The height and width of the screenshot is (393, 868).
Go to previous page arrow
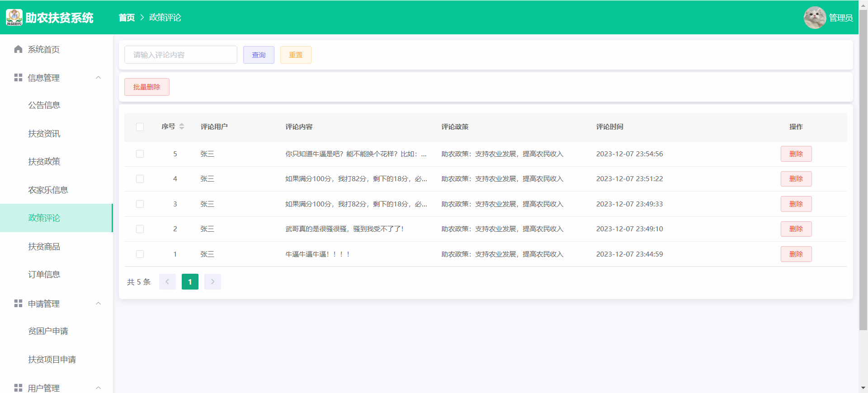pos(167,282)
